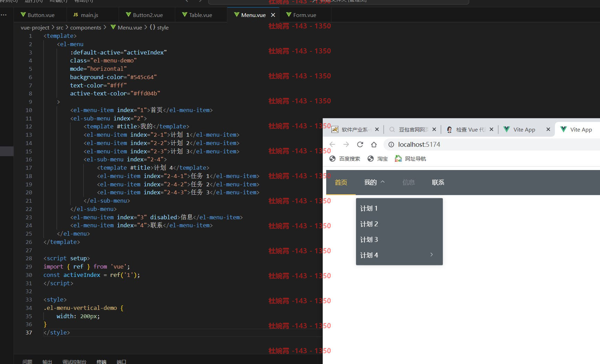Open the 输出 panel tab
This screenshot has height=364, width=600.
47,362
